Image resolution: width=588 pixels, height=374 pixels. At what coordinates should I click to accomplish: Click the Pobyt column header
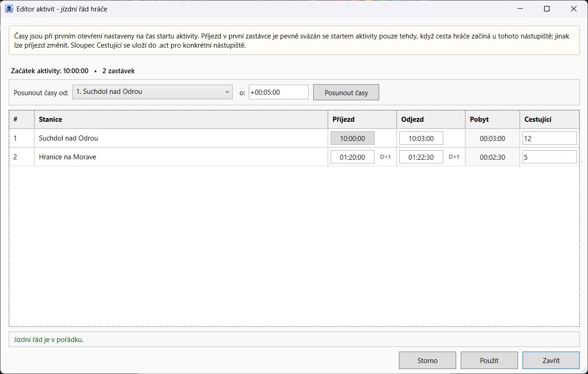pyautogui.click(x=492, y=119)
